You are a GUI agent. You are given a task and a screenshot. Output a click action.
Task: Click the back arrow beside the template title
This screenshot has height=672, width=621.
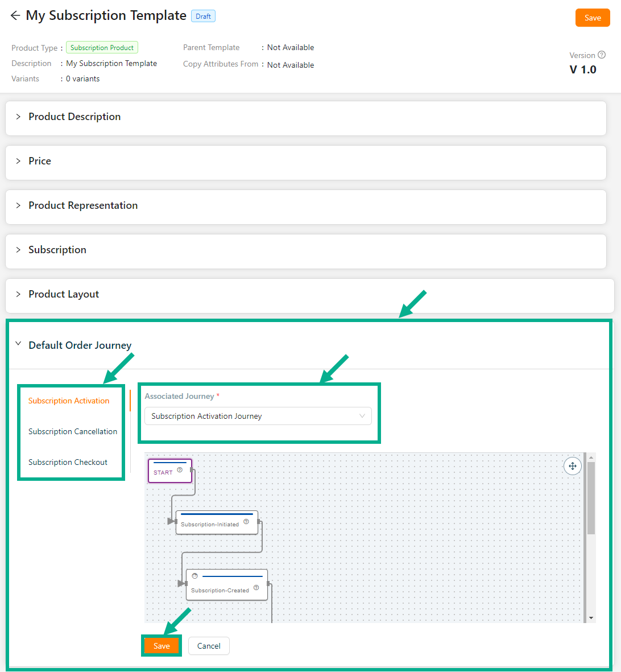pyautogui.click(x=15, y=16)
